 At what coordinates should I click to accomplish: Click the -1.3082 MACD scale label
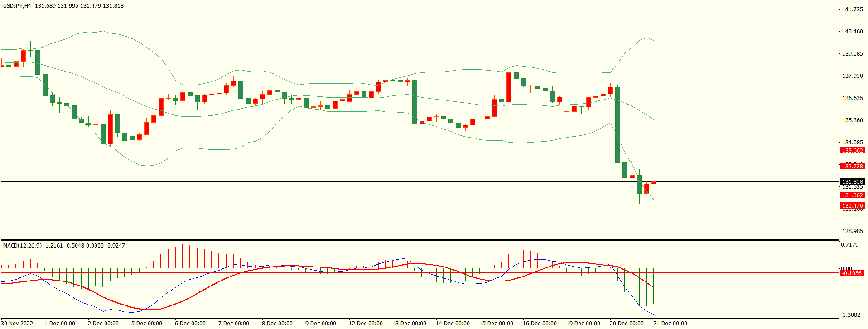tap(850, 315)
